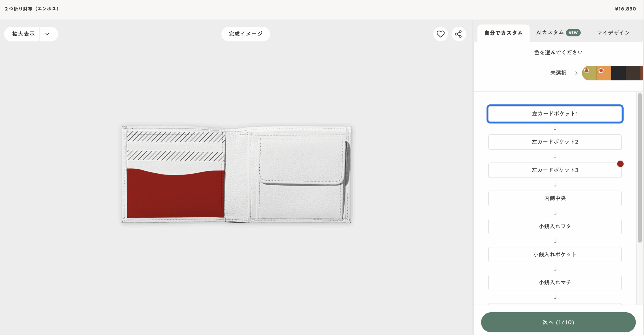Switch to the AIカスタム tab
Screen dimensions: 644x335
coord(550,33)
